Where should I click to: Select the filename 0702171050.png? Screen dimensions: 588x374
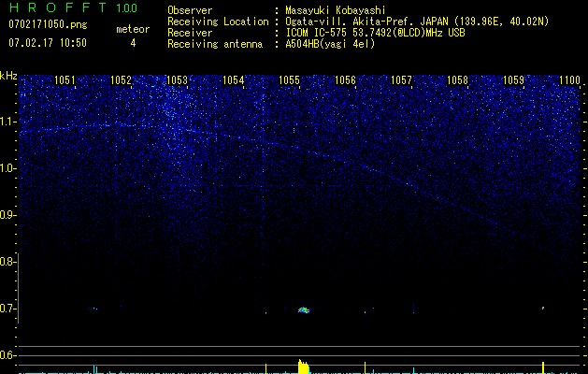point(48,24)
